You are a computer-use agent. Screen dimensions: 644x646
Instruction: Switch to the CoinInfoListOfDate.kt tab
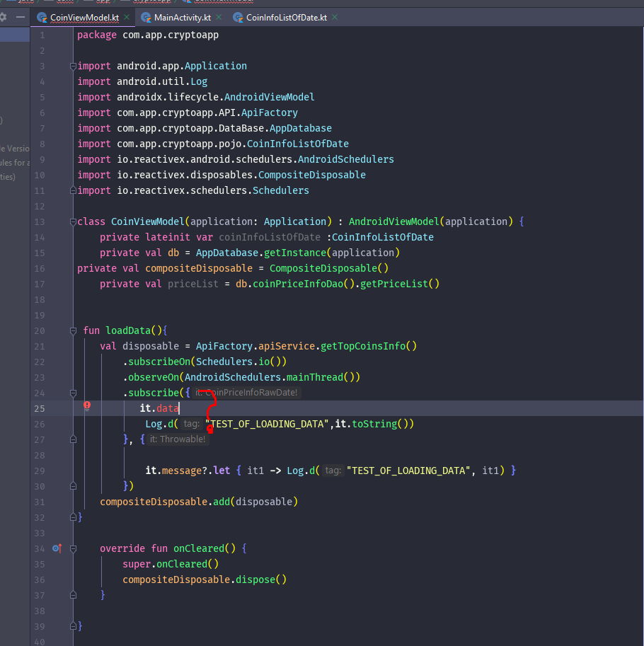tap(286, 18)
